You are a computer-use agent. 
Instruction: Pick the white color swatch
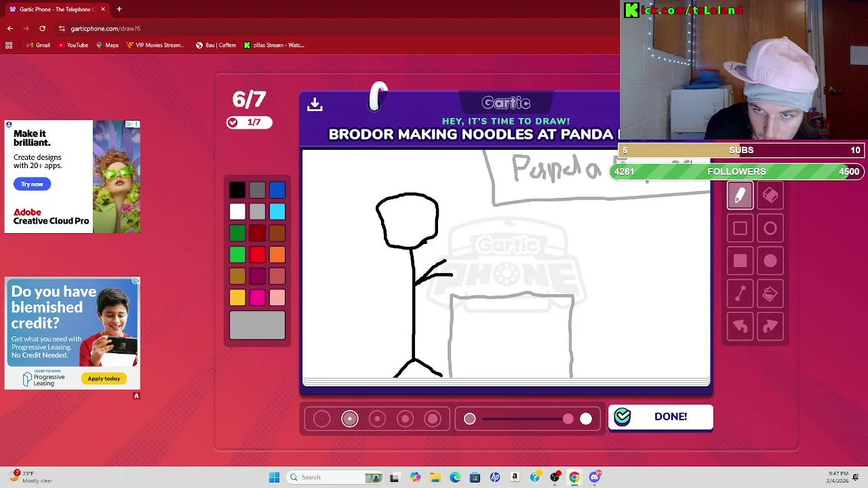(237, 212)
